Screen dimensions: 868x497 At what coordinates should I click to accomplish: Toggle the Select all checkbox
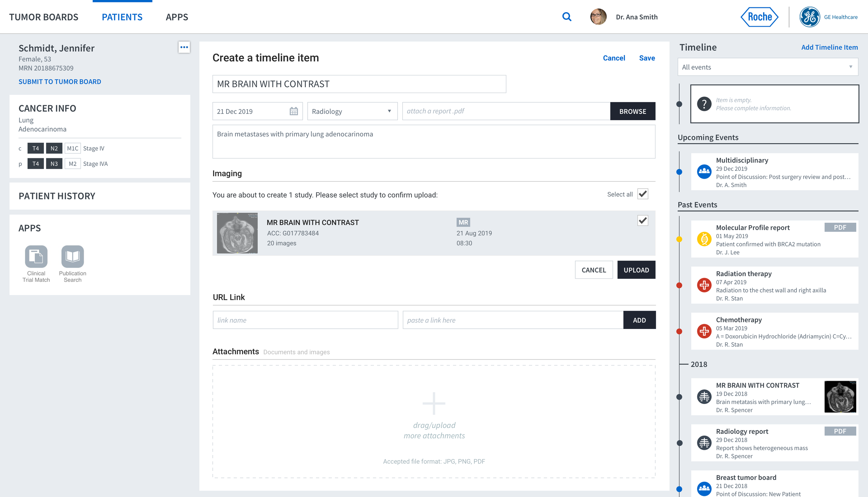[x=643, y=194]
